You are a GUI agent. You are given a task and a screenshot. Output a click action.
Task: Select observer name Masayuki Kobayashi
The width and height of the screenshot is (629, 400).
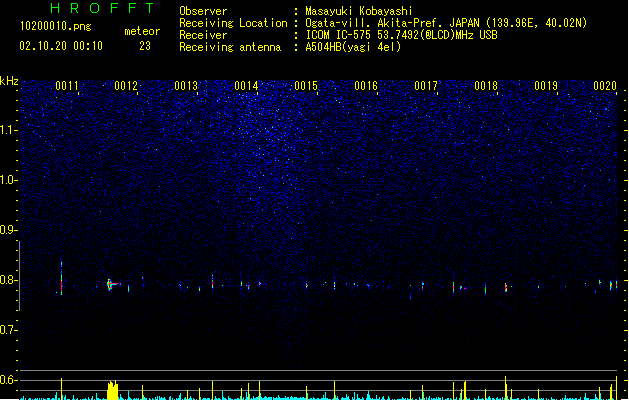click(359, 11)
